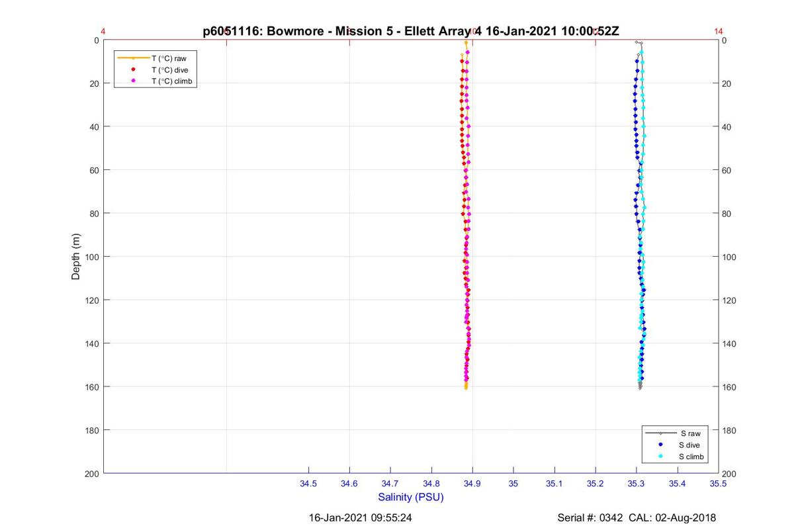This screenshot has height=532, width=794.
Task: Click salinity tick label 35.4
Action: click(678, 484)
